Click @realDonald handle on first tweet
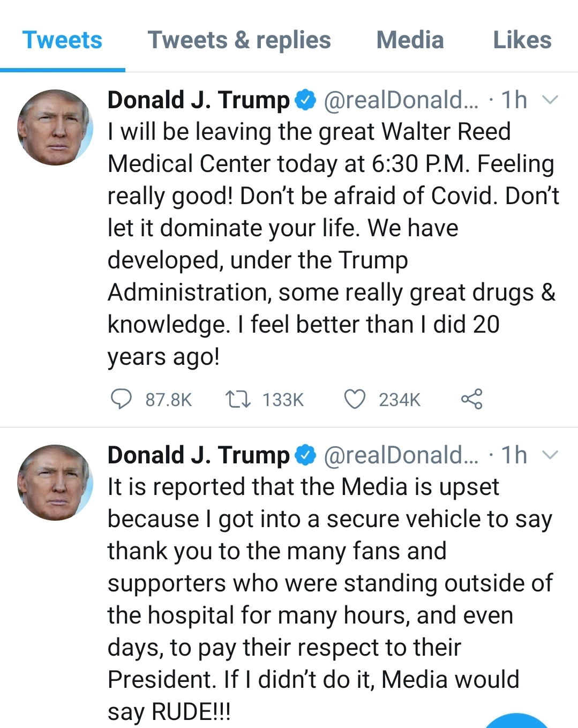The image size is (578, 728). pyautogui.click(x=401, y=100)
